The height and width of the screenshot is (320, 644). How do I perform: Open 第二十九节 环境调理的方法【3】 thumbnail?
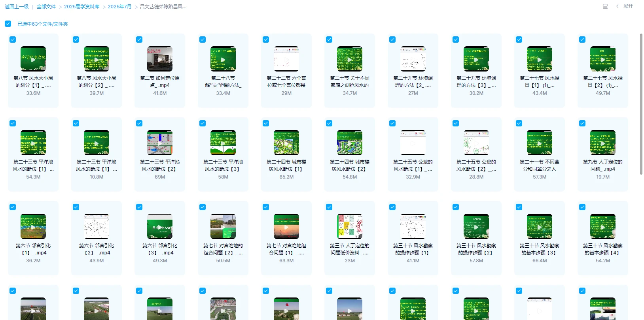pyautogui.click(x=476, y=59)
